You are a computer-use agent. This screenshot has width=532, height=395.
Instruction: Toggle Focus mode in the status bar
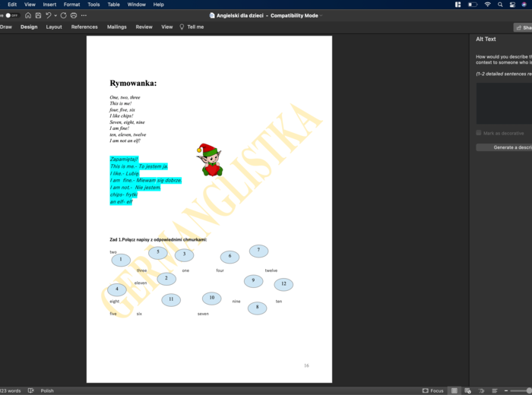[432, 390]
